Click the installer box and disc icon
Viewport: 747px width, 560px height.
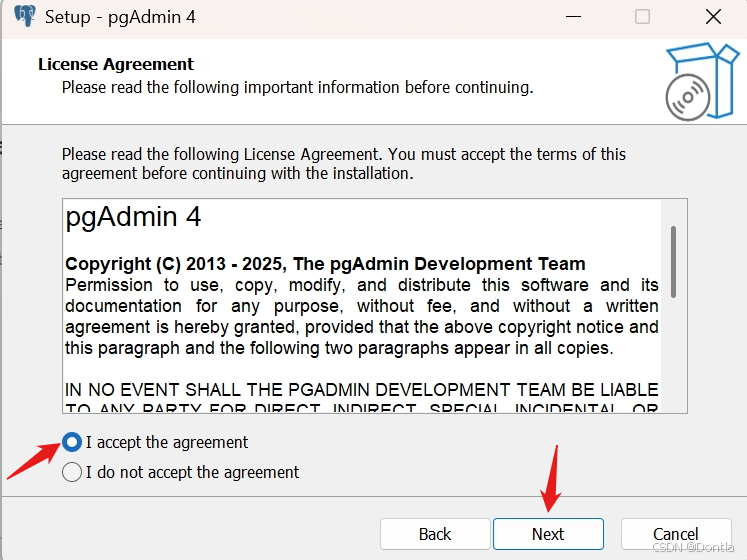pyautogui.click(x=702, y=81)
